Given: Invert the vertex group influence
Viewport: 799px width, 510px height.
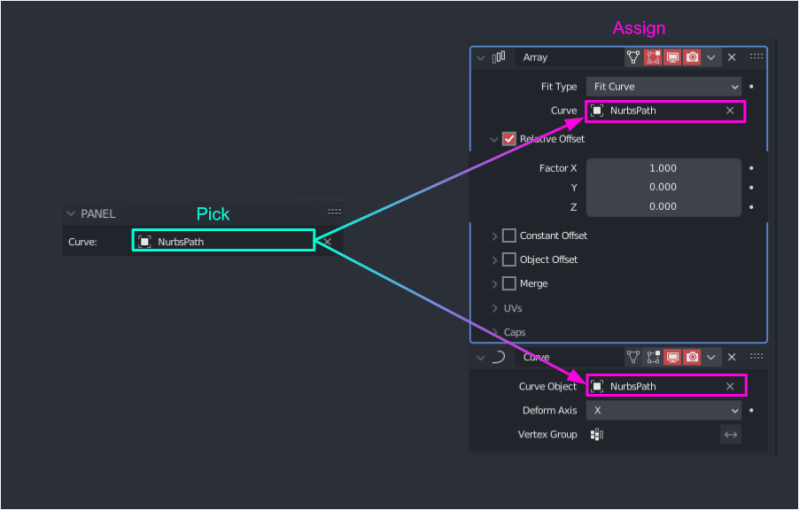Looking at the screenshot, I should 731,435.
